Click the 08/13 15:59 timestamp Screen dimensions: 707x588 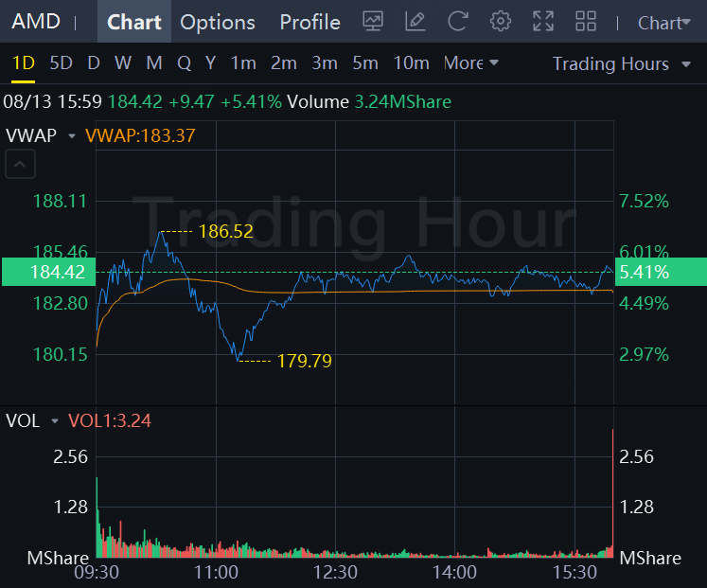pos(53,102)
